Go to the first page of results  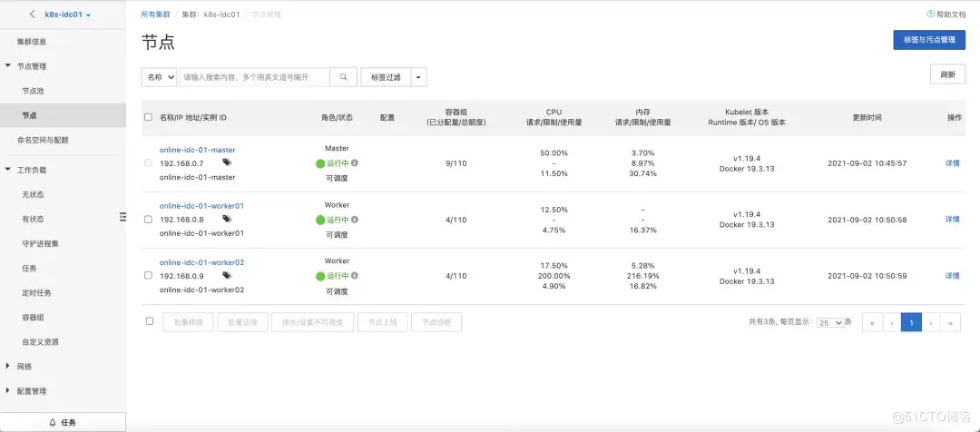tap(871, 322)
